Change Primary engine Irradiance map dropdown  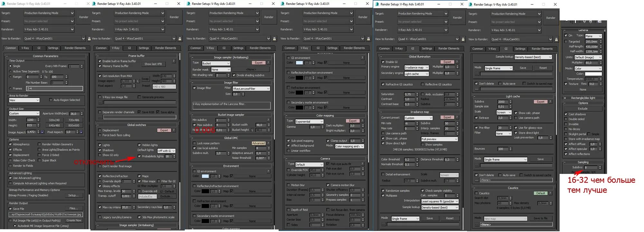[417, 68]
